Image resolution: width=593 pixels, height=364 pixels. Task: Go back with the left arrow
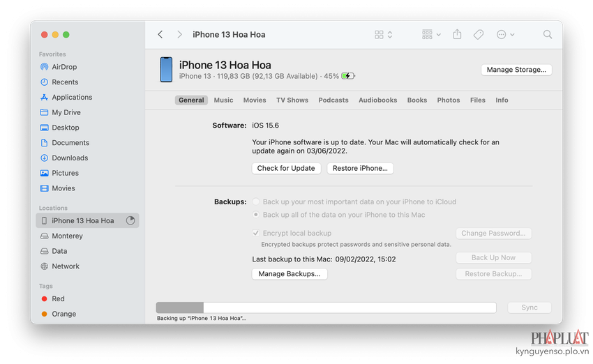pyautogui.click(x=160, y=34)
